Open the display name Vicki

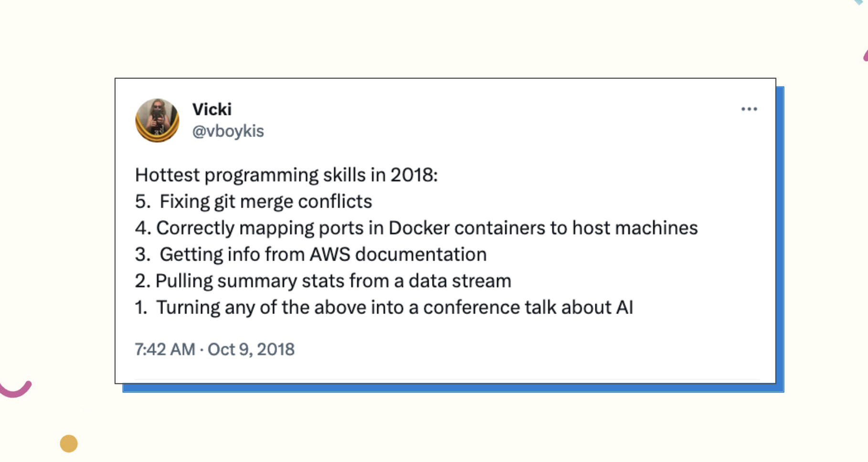[212, 109]
